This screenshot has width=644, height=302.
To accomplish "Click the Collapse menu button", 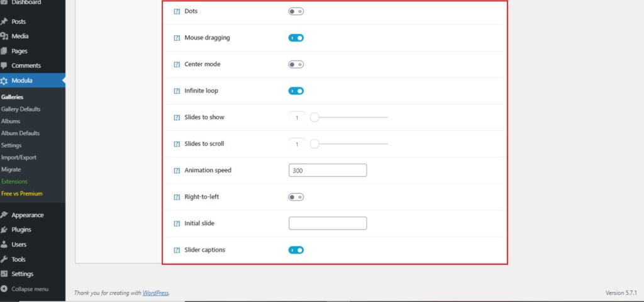I will 33,289.
